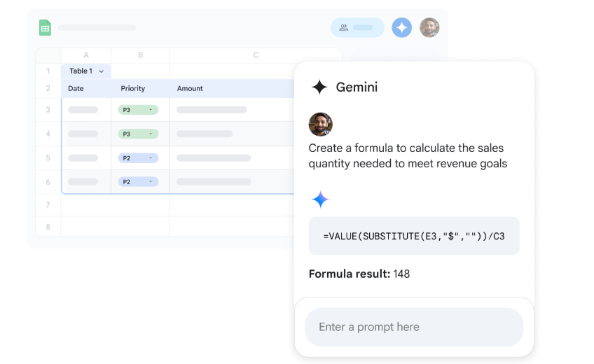594x364 pixels.
Task: Open the account profile avatar in the header
Action: tap(429, 28)
